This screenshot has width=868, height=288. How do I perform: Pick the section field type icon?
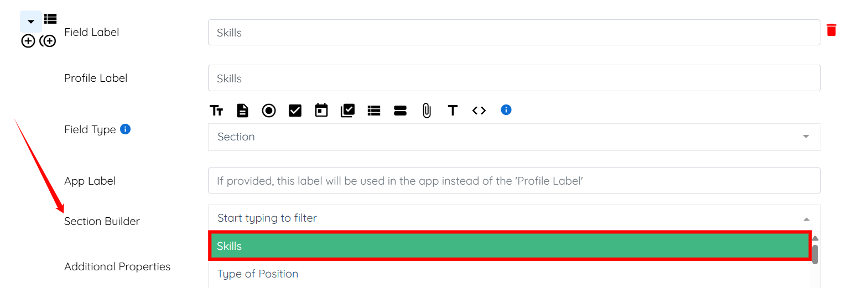tap(400, 111)
